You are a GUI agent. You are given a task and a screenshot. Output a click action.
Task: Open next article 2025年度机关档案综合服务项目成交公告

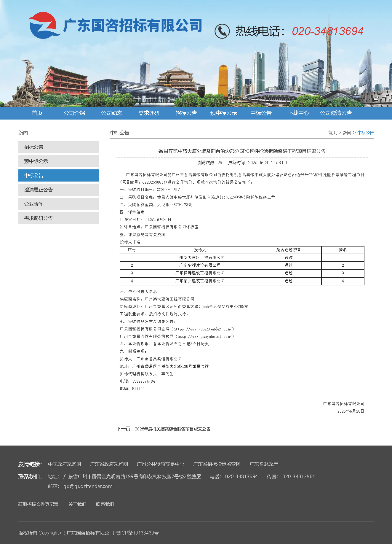172,429
